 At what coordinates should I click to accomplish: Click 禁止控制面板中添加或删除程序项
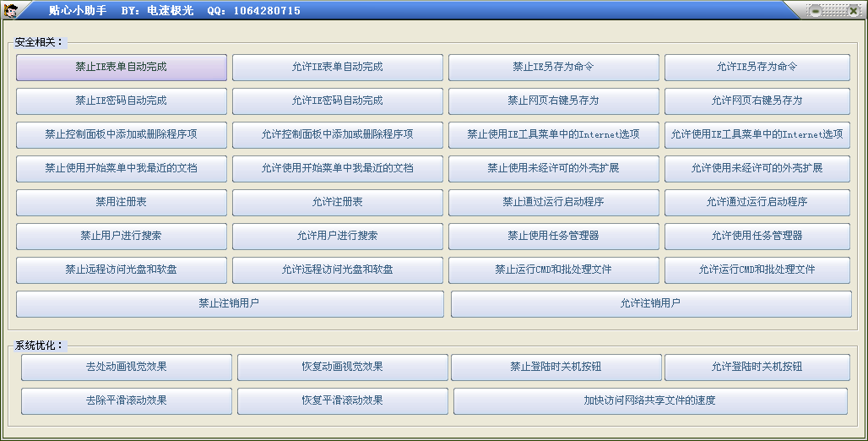tap(122, 135)
